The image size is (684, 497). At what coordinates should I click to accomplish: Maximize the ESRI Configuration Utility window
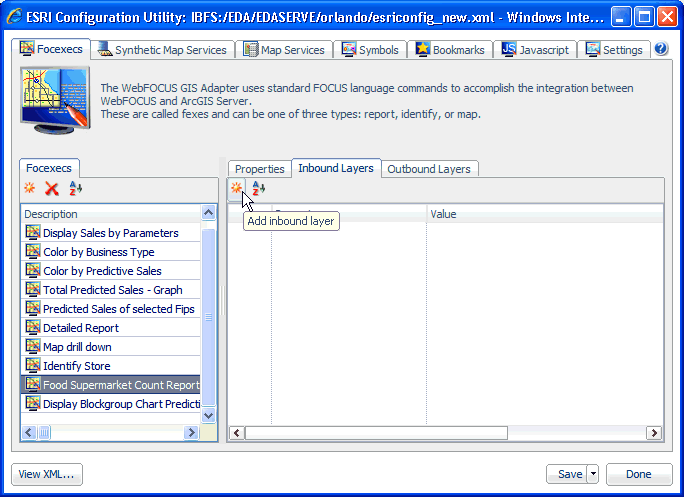click(644, 17)
